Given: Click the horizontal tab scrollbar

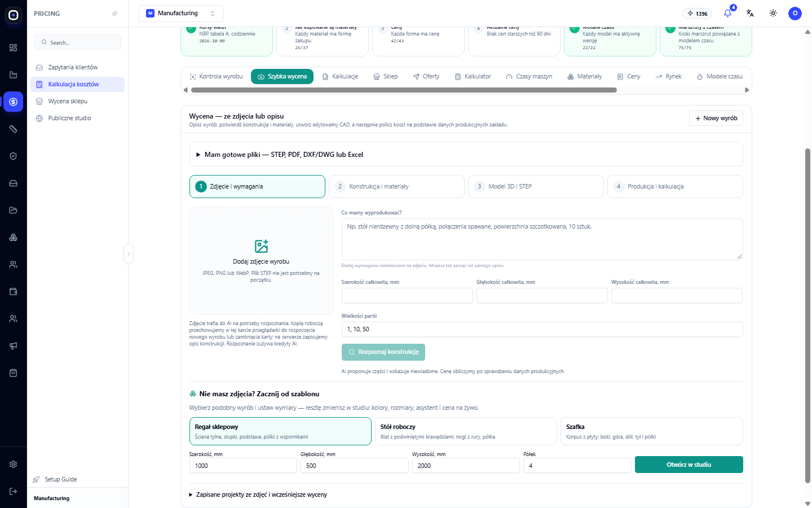Looking at the screenshot, I should pyautogui.click(x=404, y=90).
